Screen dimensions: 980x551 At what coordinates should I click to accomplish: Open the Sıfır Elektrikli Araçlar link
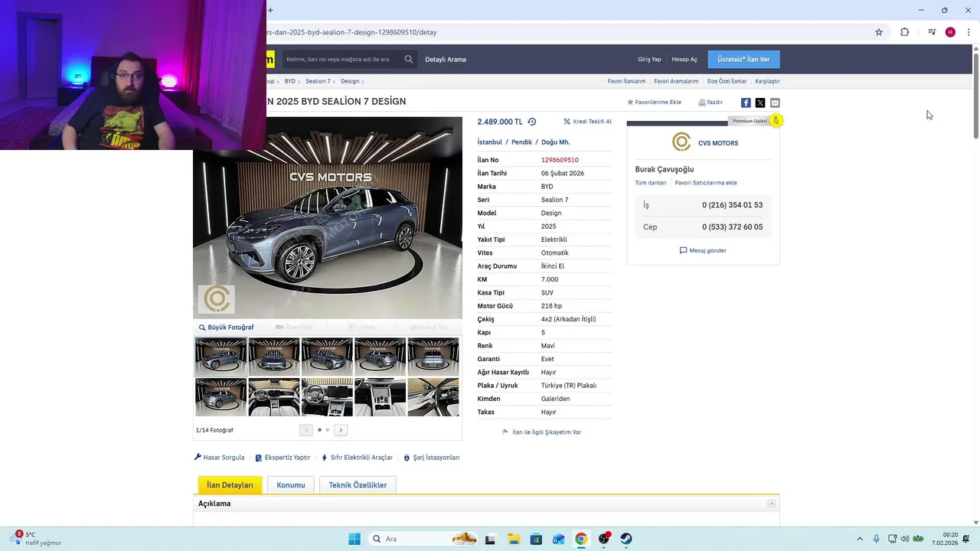pyautogui.click(x=357, y=458)
